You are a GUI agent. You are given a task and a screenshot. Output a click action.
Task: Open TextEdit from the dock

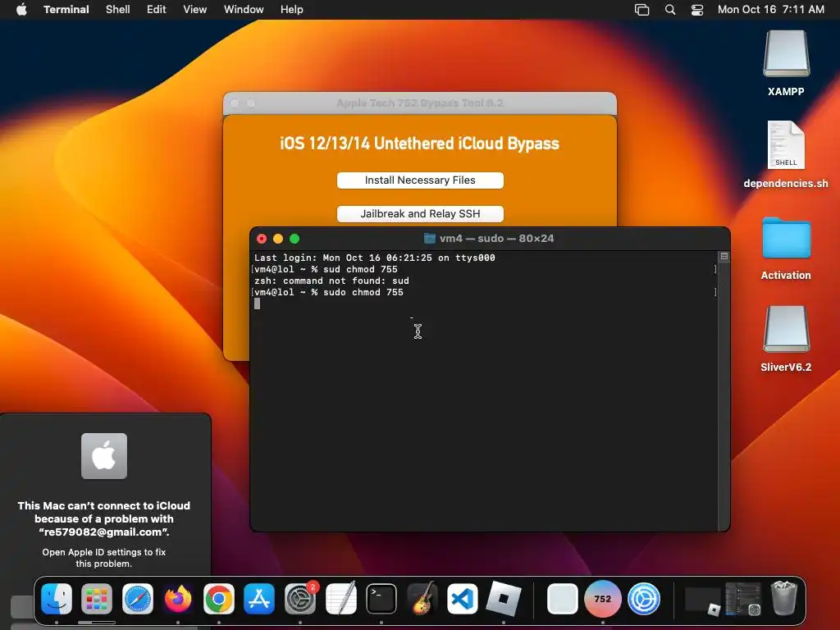pos(340,599)
